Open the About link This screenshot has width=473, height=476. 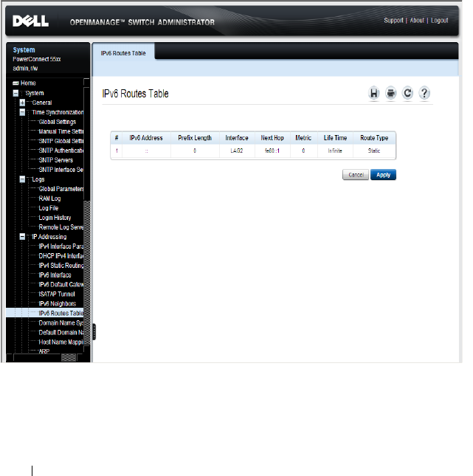pos(417,21)
